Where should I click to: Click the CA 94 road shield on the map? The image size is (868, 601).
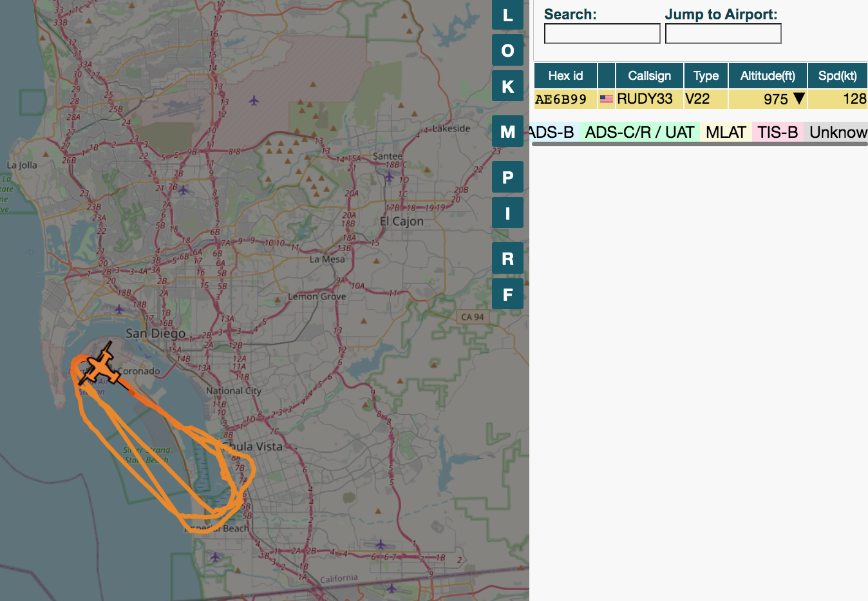coord(473,317)
